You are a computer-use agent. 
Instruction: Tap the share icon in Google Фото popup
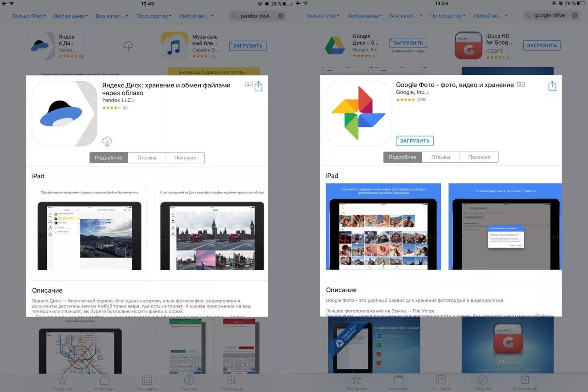pos(552,86)
